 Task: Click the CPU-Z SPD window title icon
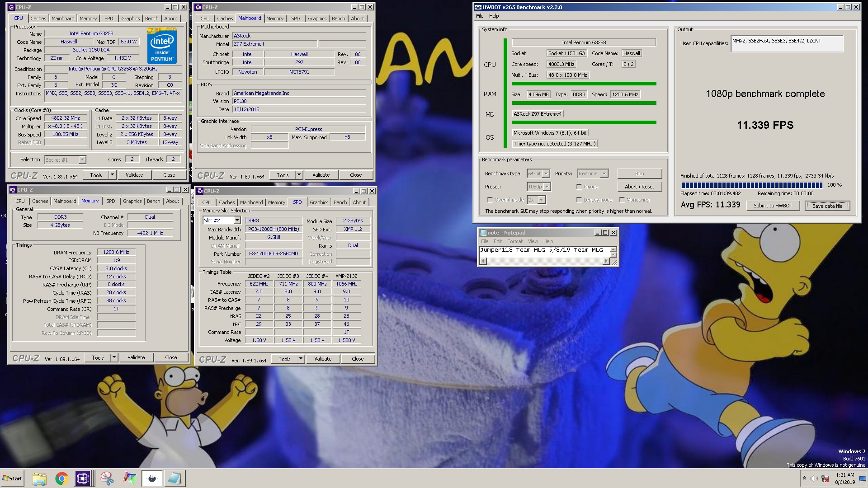coord(200,191)
